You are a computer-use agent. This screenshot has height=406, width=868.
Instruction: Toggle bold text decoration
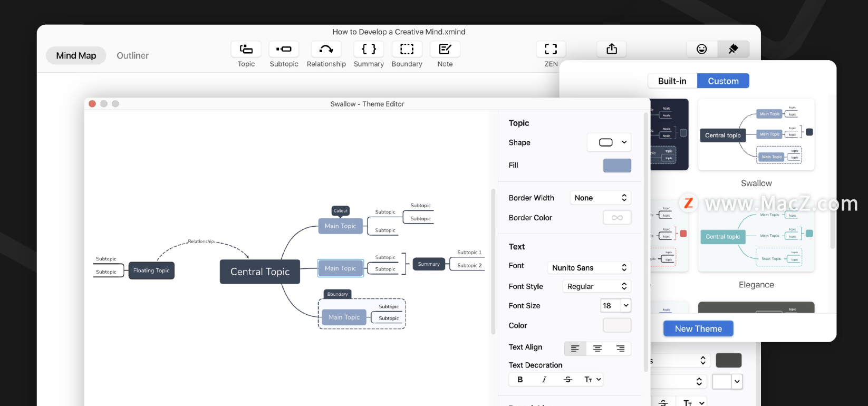pos(520,380)
